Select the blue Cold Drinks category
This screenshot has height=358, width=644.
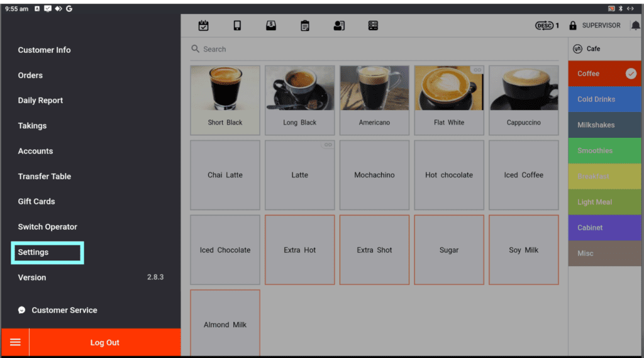pyautogui.click(x=604, y=99)
